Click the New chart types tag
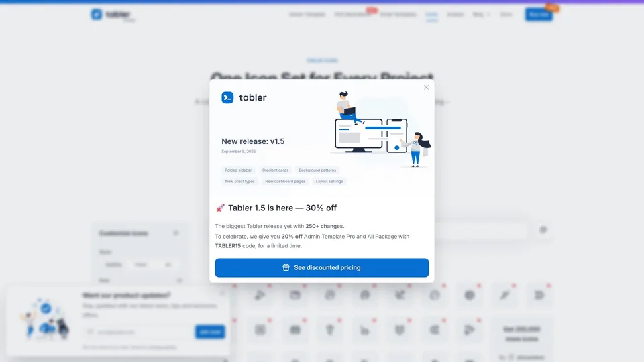 pos(240,182)
